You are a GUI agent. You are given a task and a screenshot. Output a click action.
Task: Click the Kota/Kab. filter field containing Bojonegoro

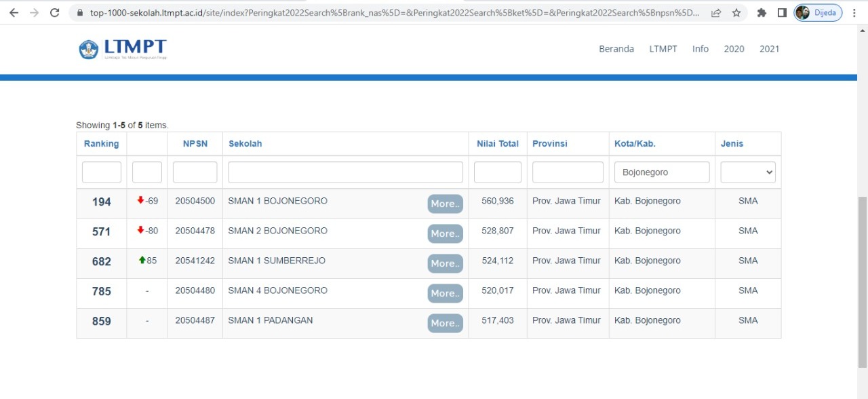pos(662,172)
